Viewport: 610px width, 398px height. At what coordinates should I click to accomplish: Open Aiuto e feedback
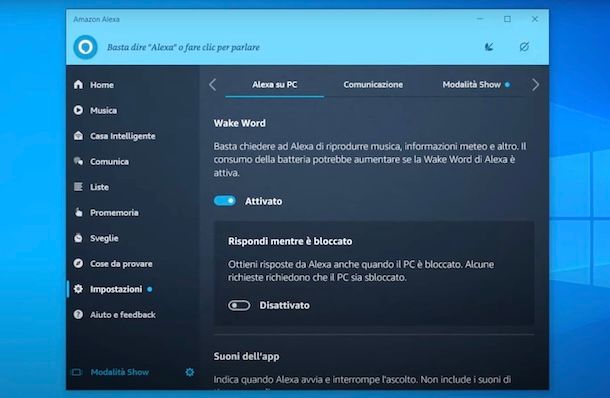pos(123,315)
